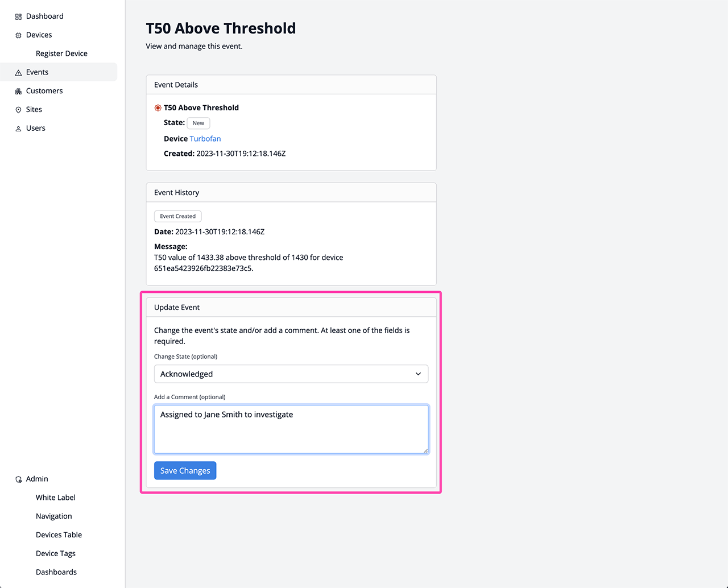This screenshot has width=728, height=588.
Task: Click the Customers building icon
Action: tap(18, 91)
